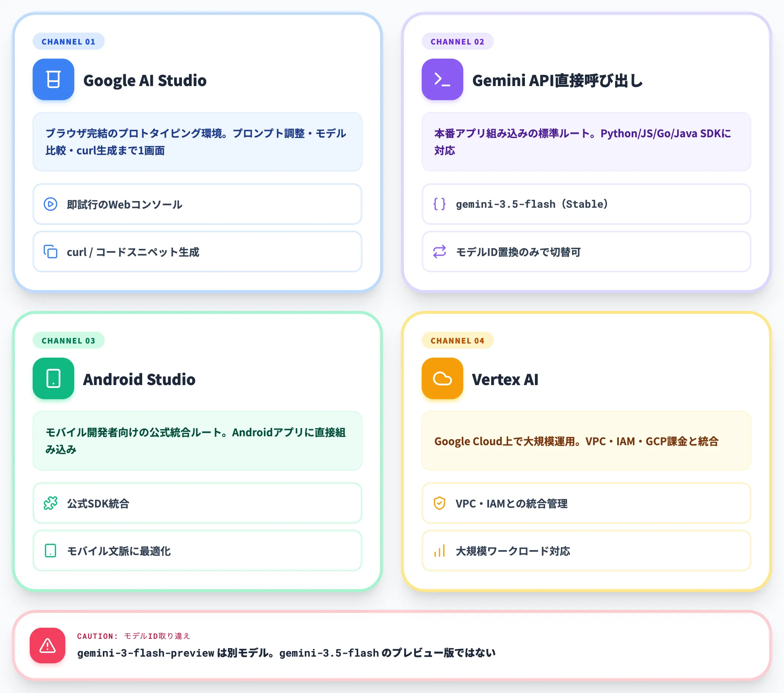This screenshot has height=693, width=784.
Task: Click the bar chart icon beside 大規模ワークロード対応
Action: coord(440,551)
